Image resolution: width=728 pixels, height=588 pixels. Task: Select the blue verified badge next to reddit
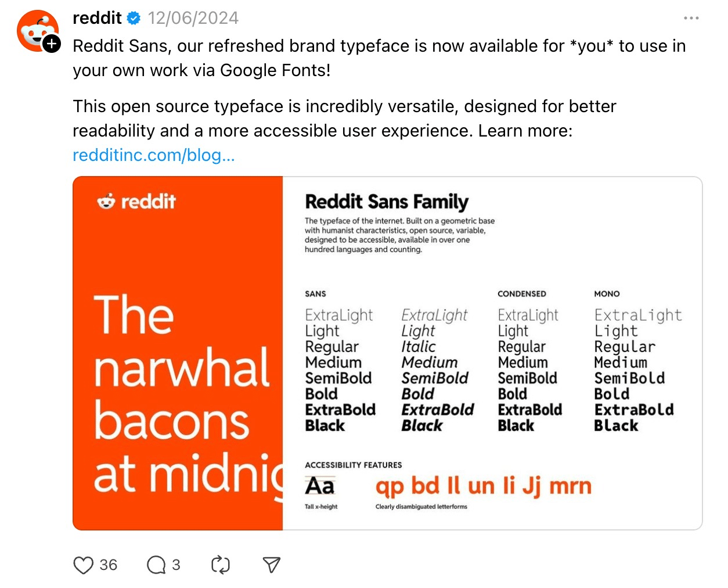pyautogui.click(x=134, y=17)
